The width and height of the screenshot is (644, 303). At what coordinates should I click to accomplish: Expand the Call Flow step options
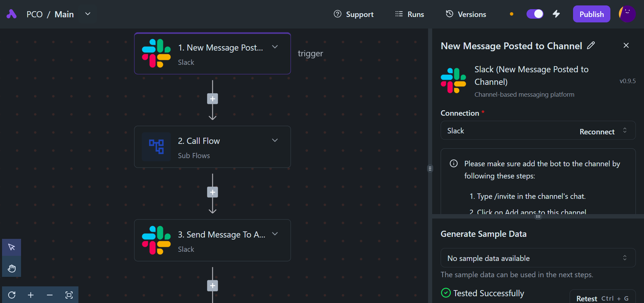click(x=275, y=140)
